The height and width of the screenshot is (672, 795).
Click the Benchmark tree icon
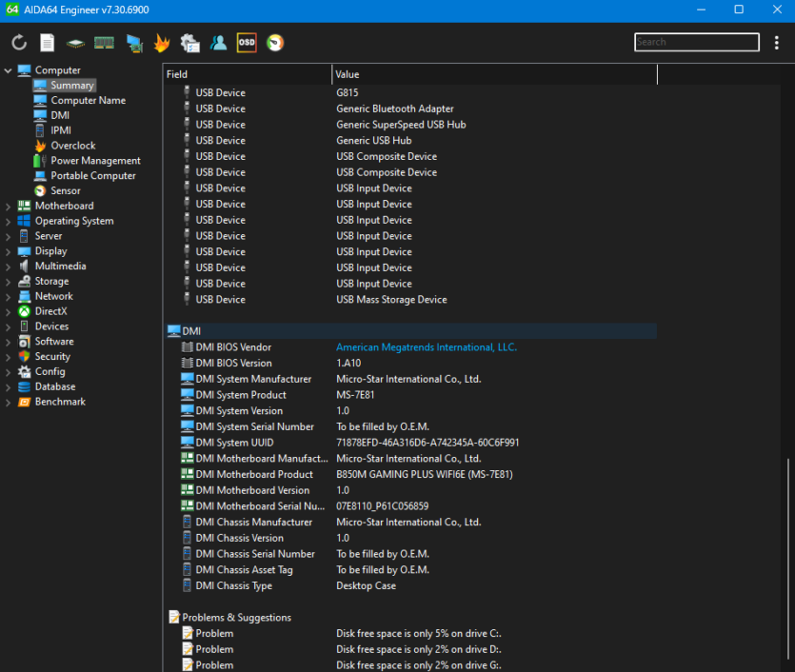point(24,402)
